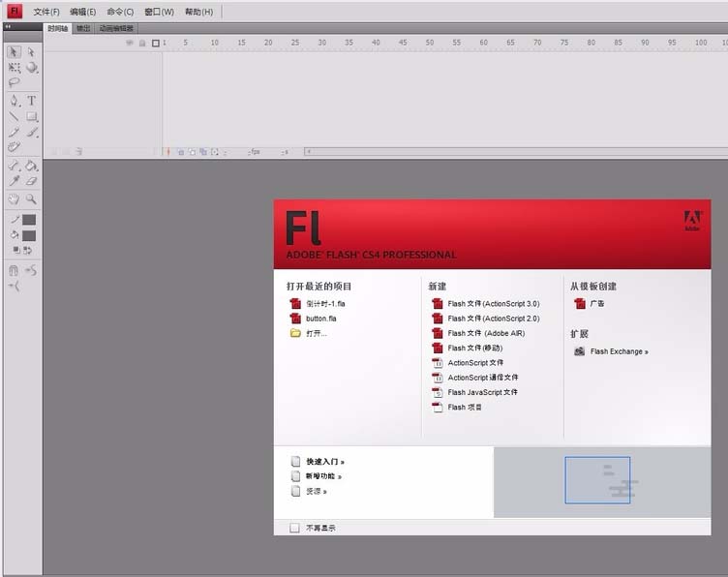This screenshot has width=728, height=577.
Task: Select the Deco tool
Action: click(14, 147)
